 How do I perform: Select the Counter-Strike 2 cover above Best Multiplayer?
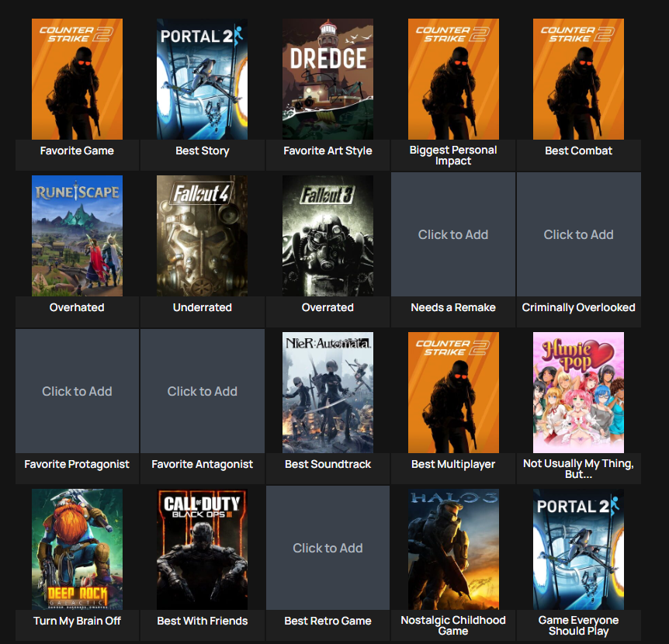(453, 393)
